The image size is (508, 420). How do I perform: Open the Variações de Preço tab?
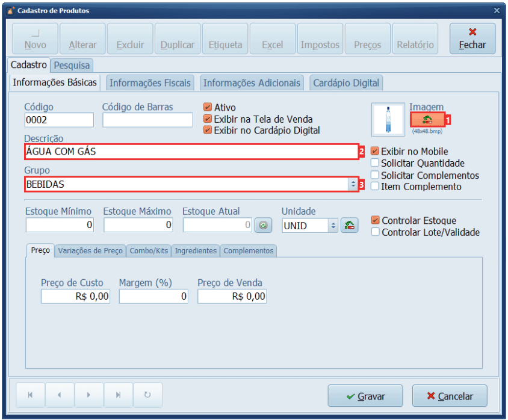[90, 251]
